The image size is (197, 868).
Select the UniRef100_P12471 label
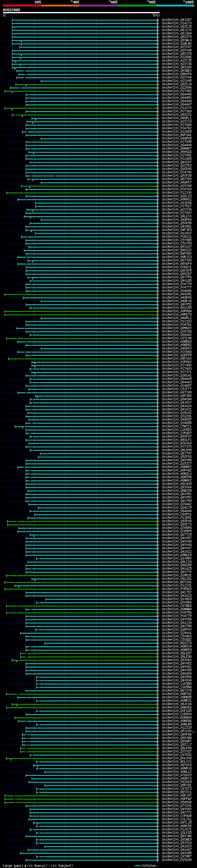coord(177,830)
